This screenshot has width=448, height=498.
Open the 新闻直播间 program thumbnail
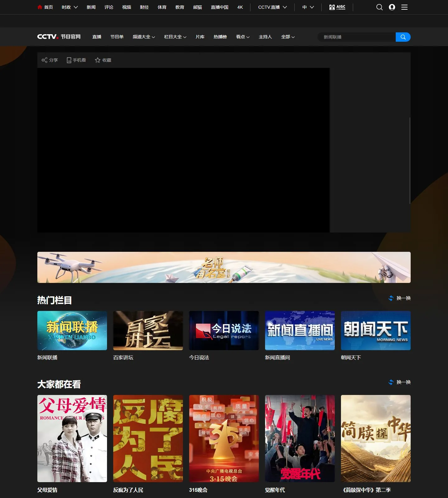(300, 331)
